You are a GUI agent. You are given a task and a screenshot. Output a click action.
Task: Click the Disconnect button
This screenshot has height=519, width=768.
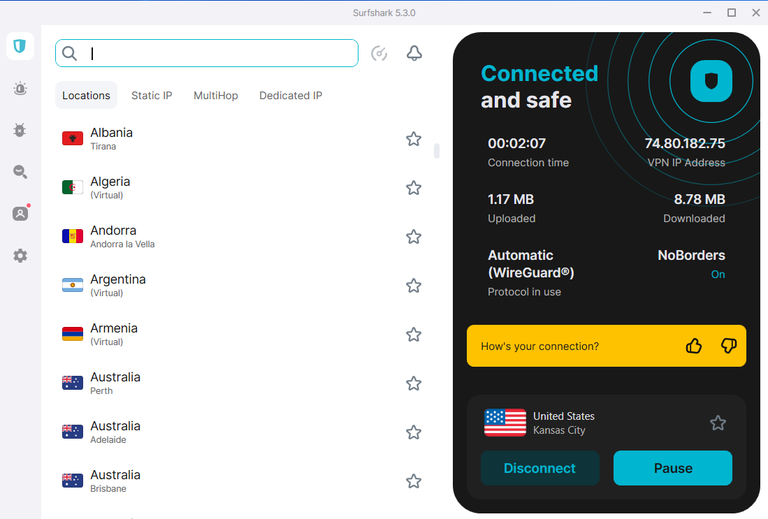(x=540, y=468)
